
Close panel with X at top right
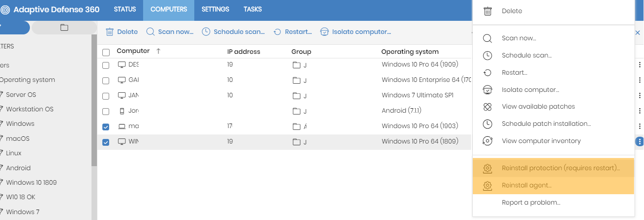click(x=638, y=32)
